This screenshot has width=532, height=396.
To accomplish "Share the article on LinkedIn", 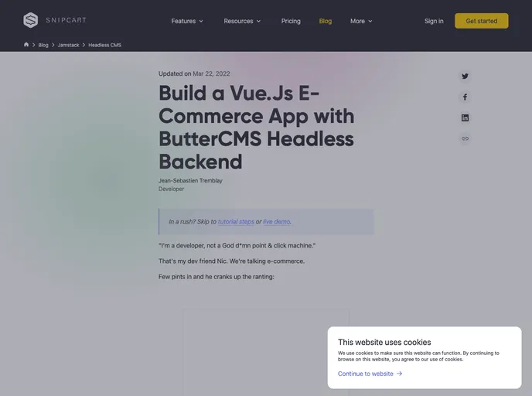I will coord(465,118).
